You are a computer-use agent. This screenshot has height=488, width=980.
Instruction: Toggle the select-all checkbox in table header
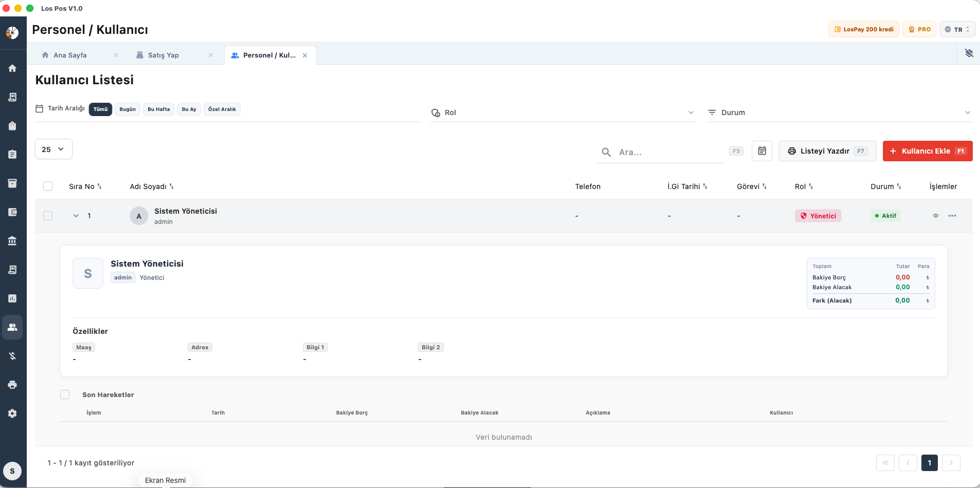tap(48, 186)
